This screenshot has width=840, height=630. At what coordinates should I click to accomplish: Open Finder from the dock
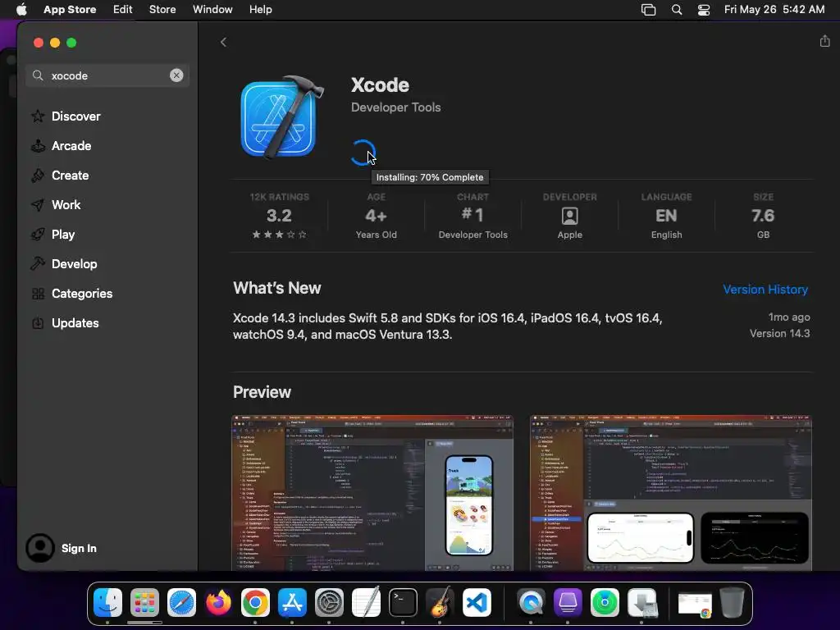(x=107, y=603)
